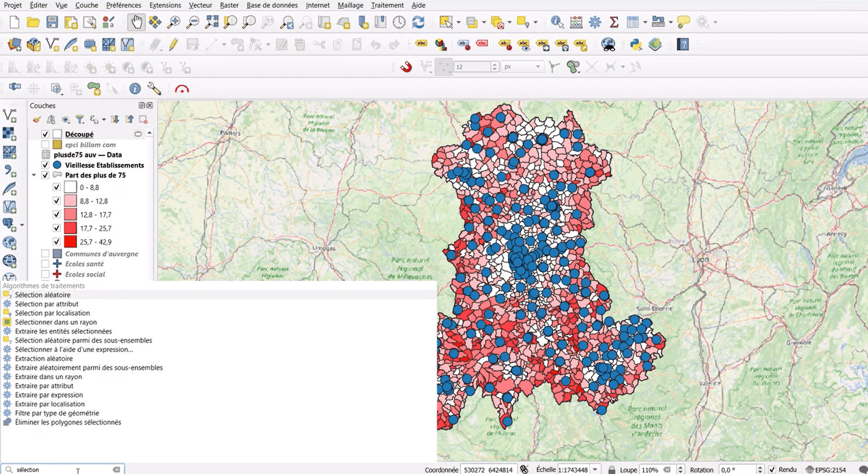
Task: Click the red arc gauge icon
Action: tap(182, 89)
